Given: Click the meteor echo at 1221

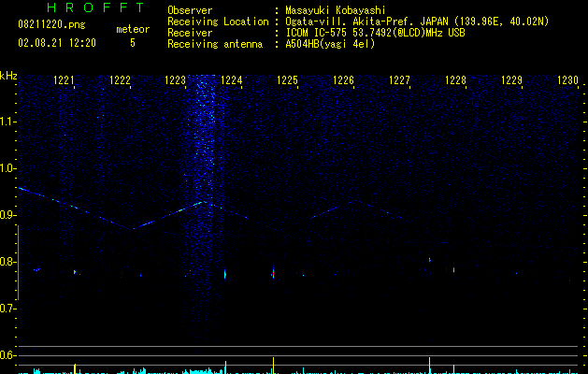Looking at the screenshot, I should click(x=75, y=272).
